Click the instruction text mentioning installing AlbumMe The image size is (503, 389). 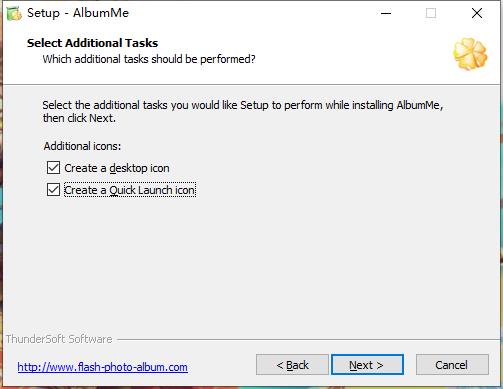click(243, 111)
